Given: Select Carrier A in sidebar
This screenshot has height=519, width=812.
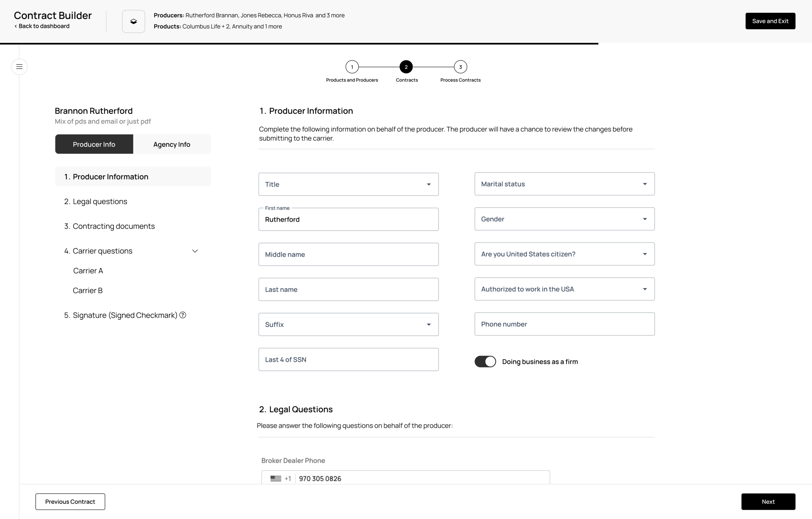Looking at the screenshot, I should coord(88,271).
